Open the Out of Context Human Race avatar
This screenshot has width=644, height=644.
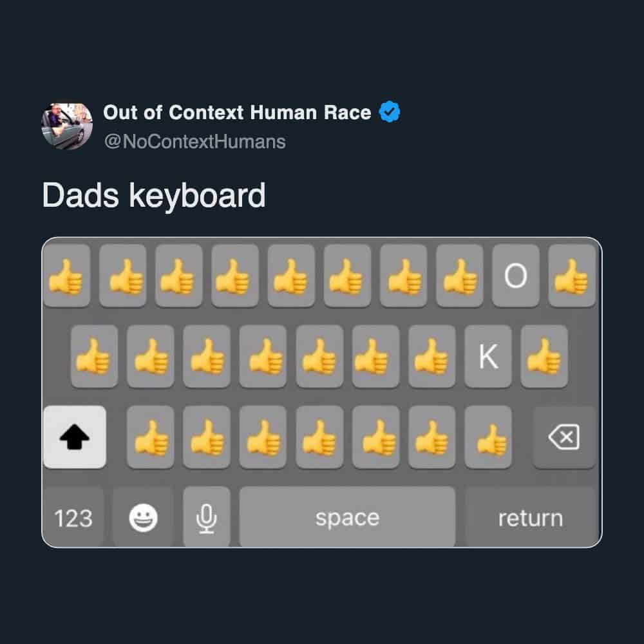point(67,126)
